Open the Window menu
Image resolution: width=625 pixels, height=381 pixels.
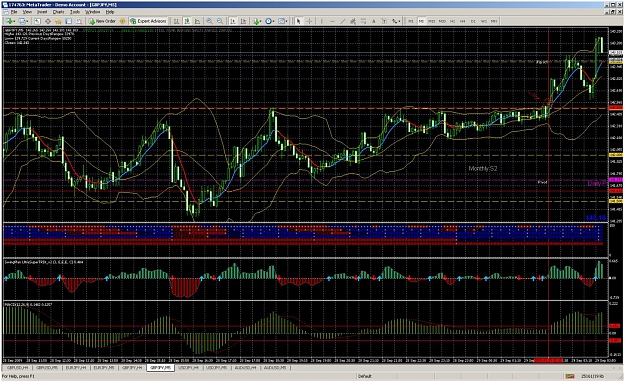pyautogui.click(x=92, y=12)
